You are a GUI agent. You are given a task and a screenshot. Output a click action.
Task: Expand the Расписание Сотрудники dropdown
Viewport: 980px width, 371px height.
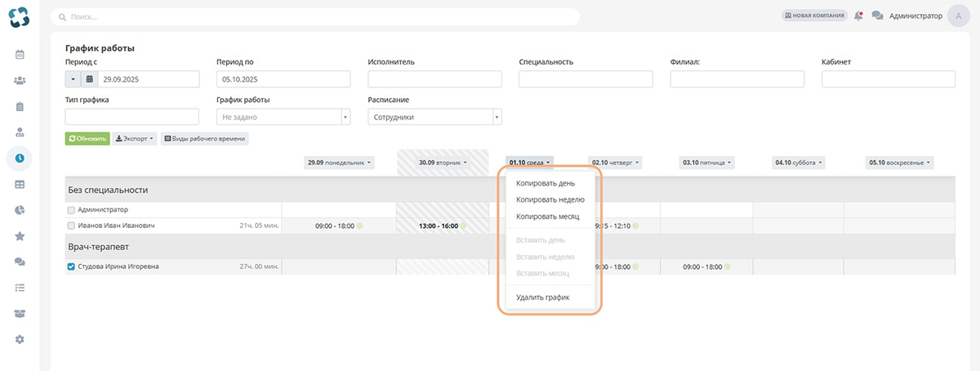pos(435,117)
